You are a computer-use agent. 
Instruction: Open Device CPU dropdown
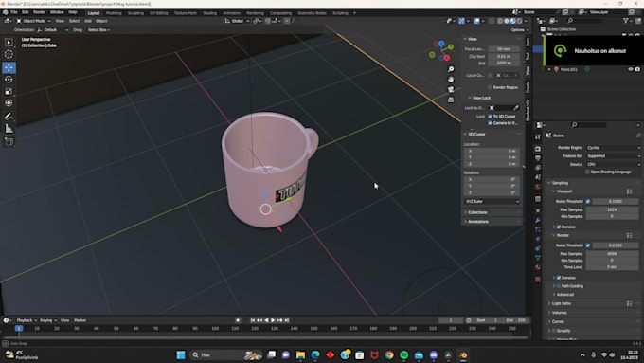pos(613,164)
